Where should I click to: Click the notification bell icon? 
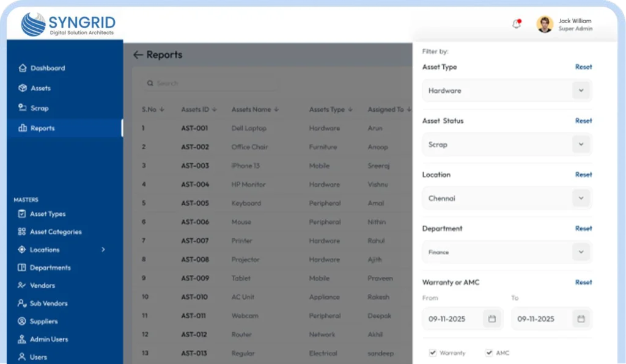click(x=517, y=24)
